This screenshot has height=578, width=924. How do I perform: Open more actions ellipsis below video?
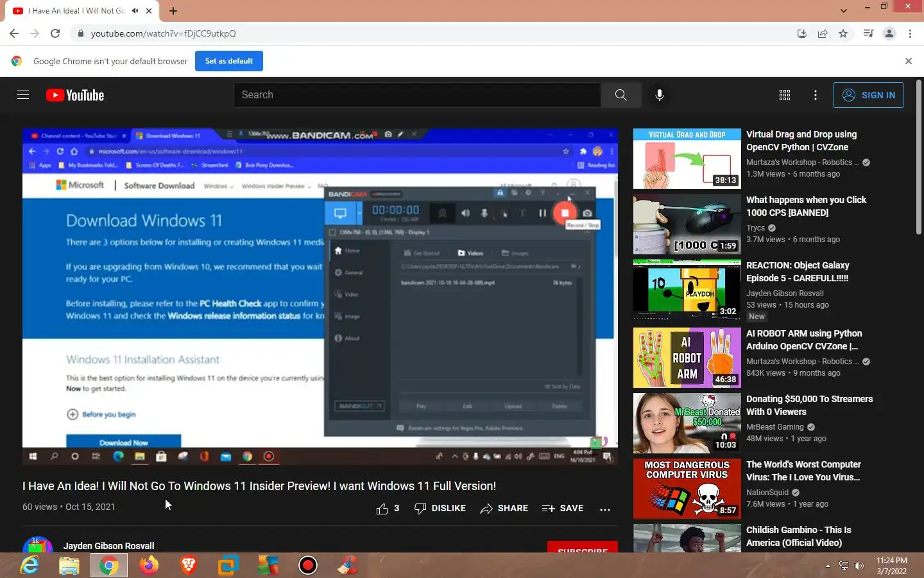coord(604,509)
